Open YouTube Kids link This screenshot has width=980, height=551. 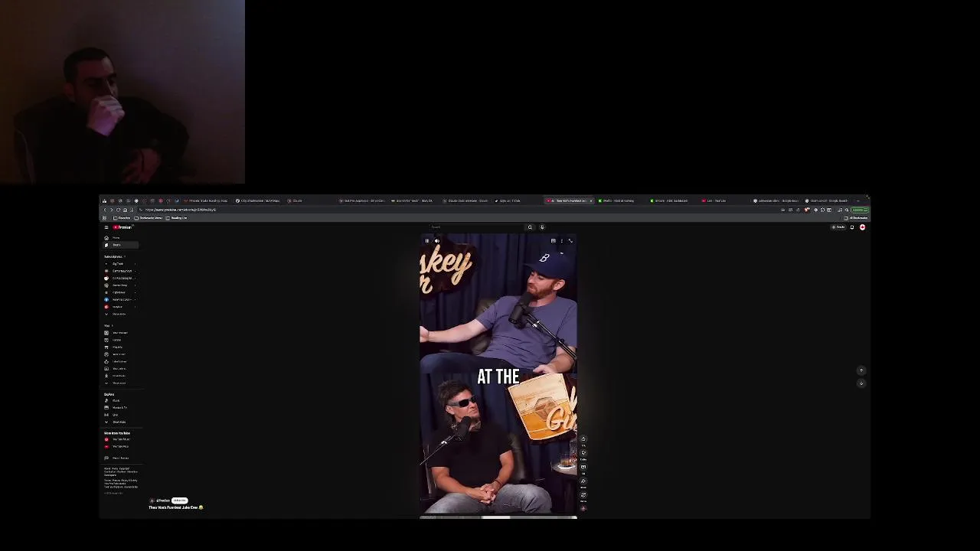click(x=120, y=446)
